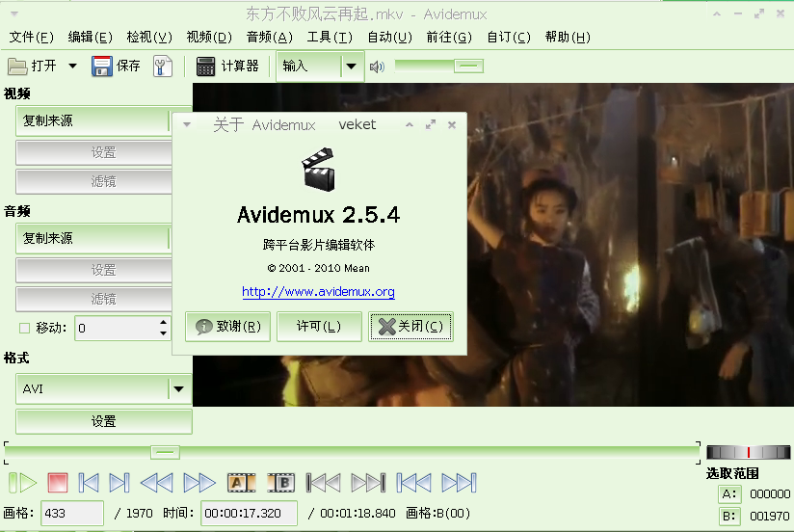Open the 帮助(H) menu

(x=568, y=37)
